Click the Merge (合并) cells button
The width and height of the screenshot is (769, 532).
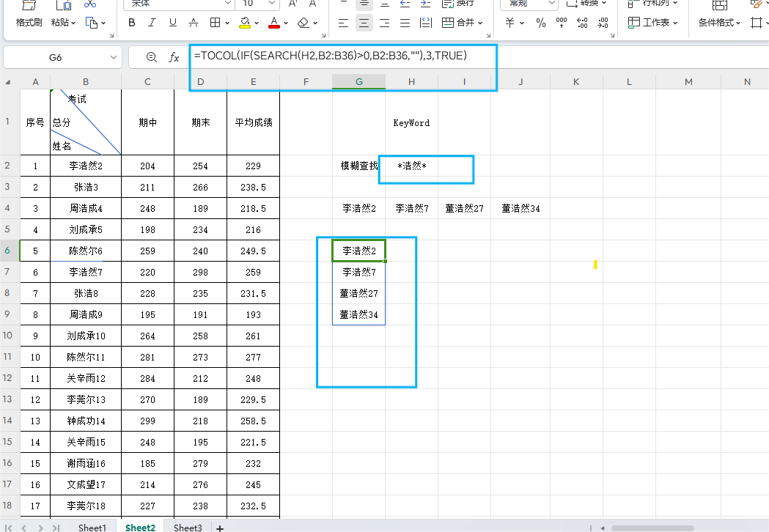point(458,23)
